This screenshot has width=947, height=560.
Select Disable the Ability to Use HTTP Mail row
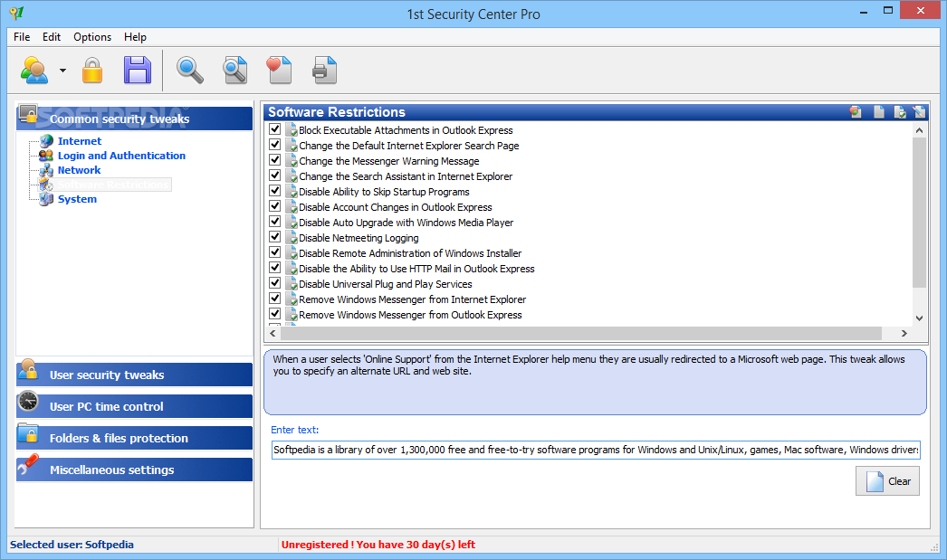pos(416,269)
